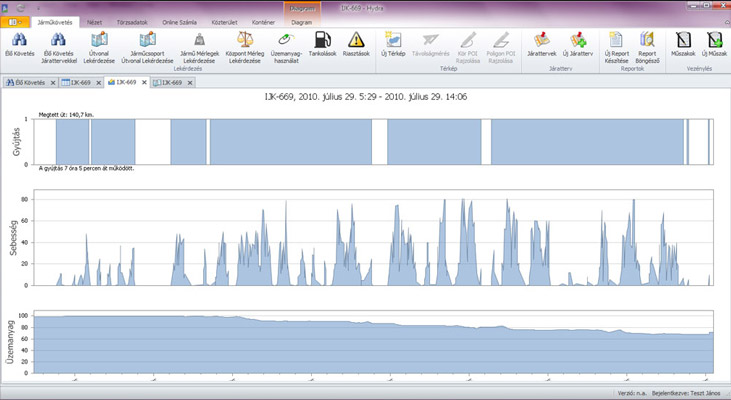Open Járműcsoport Útvonal Lekérdezése
731x400 pixels.
pos(147,48)
